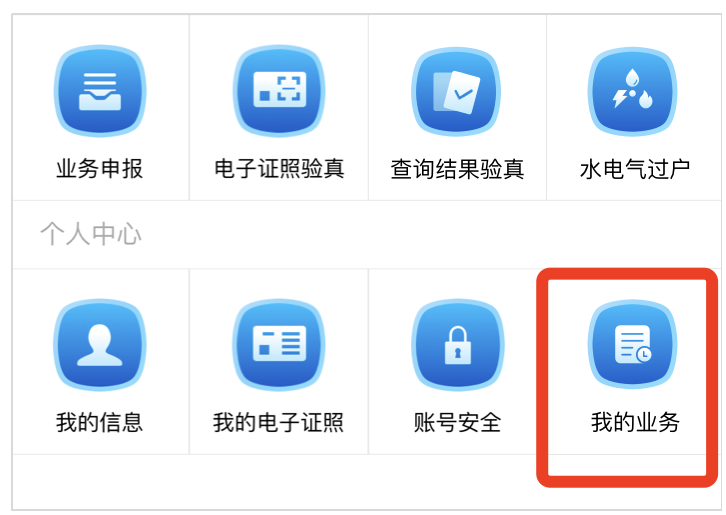Select the 我的电子证照 text label
The image size is (726, 515).
pos(278,422)
